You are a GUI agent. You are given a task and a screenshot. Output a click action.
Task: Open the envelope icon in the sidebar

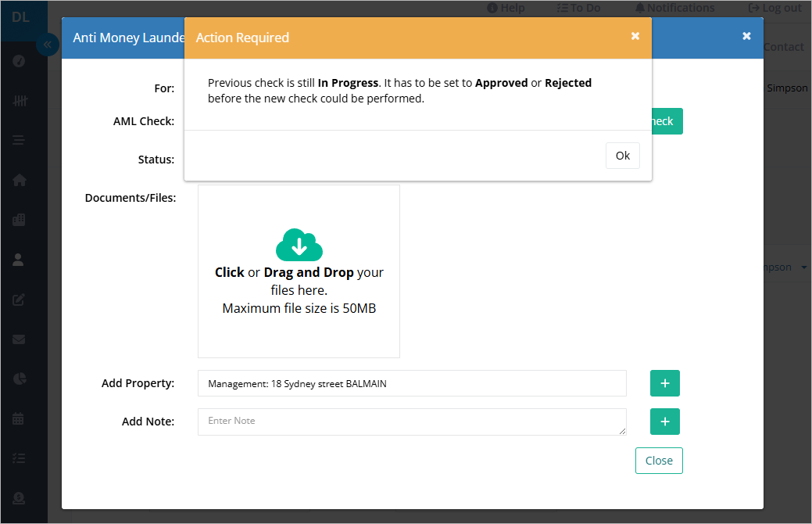tap(20, 339)
